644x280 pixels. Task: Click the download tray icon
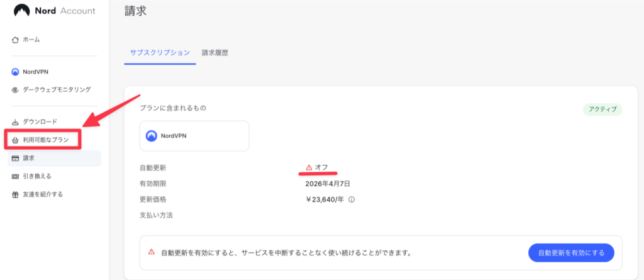[x=15, y=121]
